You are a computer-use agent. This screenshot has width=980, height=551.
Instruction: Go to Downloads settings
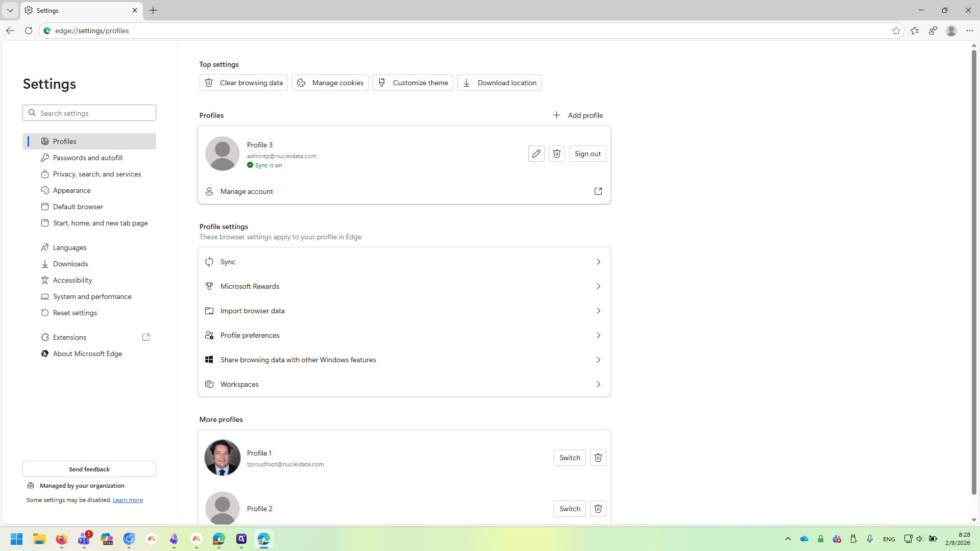click(89, 264)
